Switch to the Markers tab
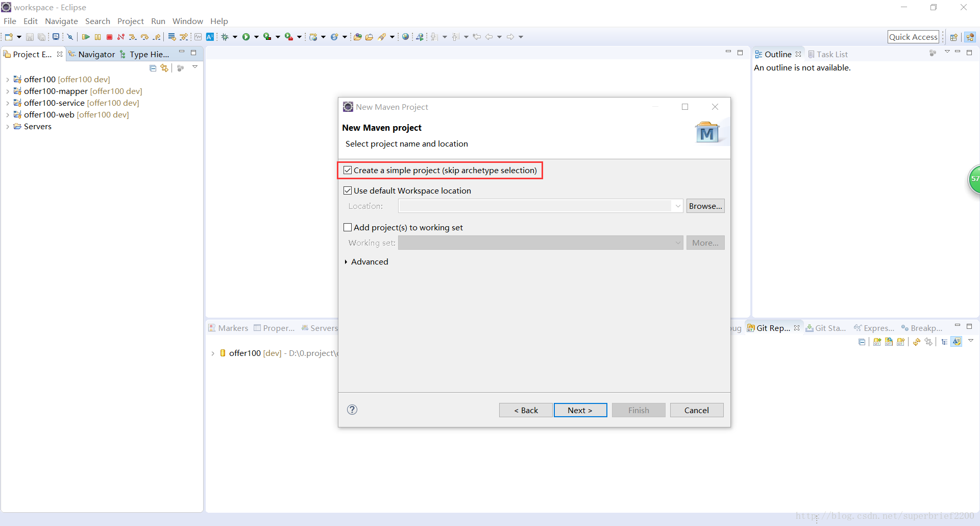Viewport: 980px width, 526px height. pyautogui.click(x=228, y=328)
